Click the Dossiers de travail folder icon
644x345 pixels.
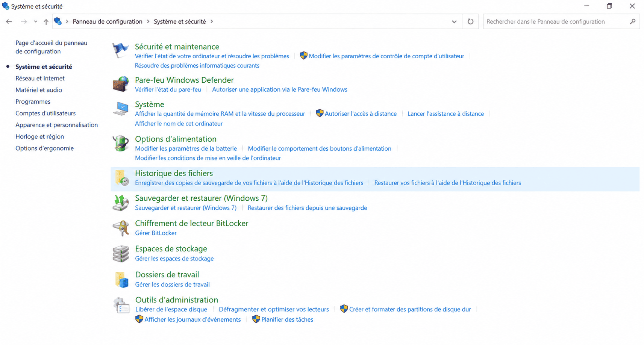click(x=121, y=280)
